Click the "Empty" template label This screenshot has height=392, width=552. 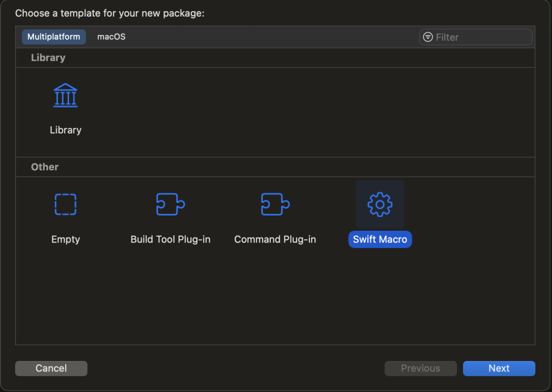coord(65,239)
